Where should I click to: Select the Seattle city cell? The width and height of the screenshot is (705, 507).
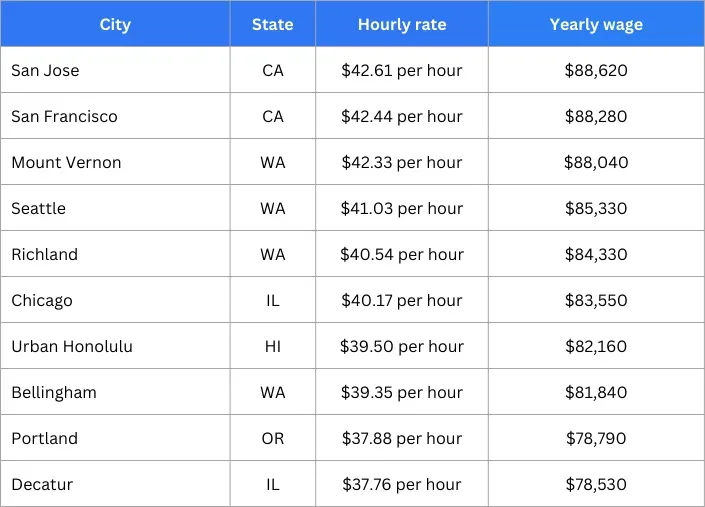[x=38, y=209]
